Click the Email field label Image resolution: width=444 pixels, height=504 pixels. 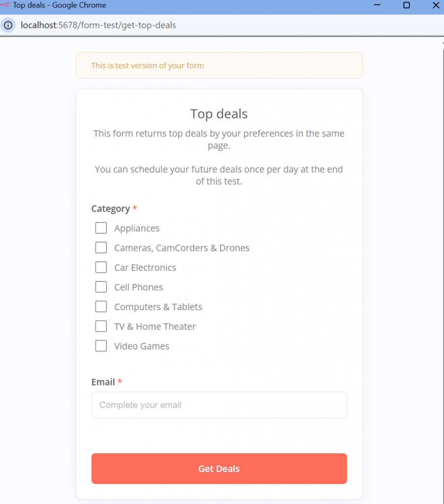click(102, 382)
